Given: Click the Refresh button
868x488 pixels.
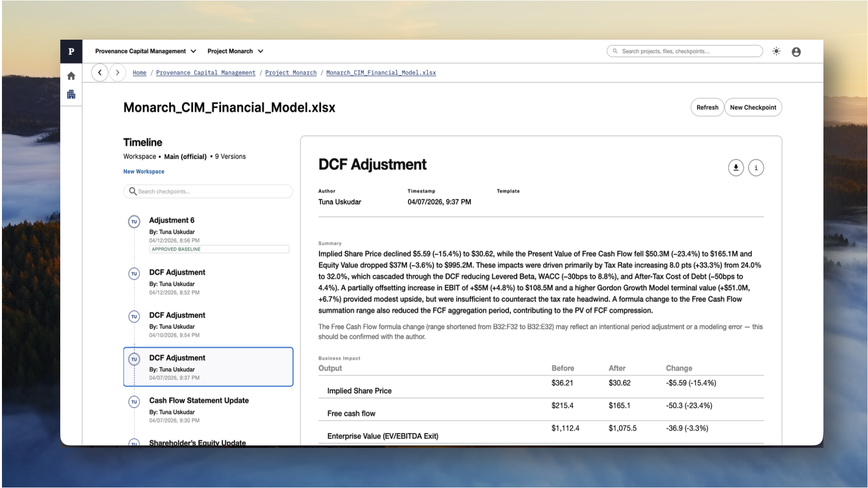Looking at the screenshot, I should [x=707, y=107].
